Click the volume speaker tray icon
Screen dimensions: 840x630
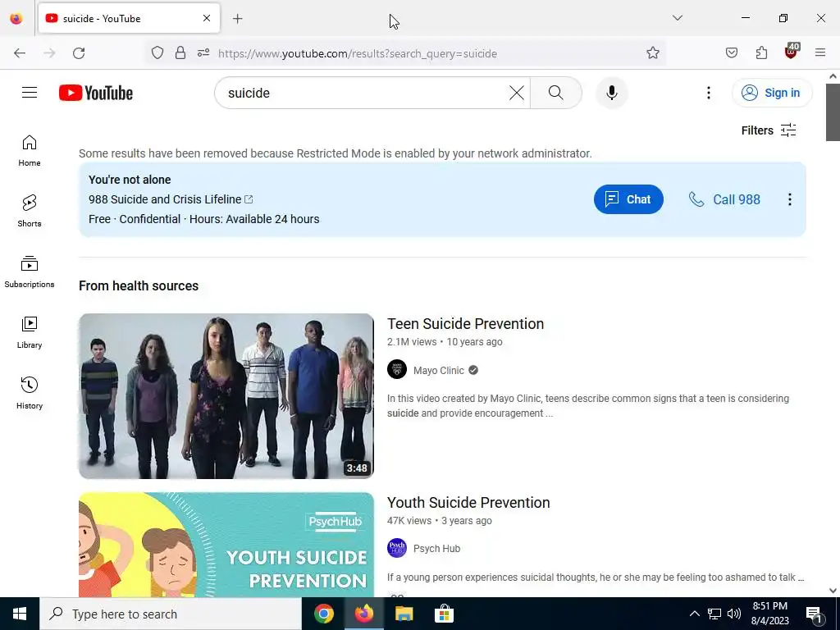(734, 614)
